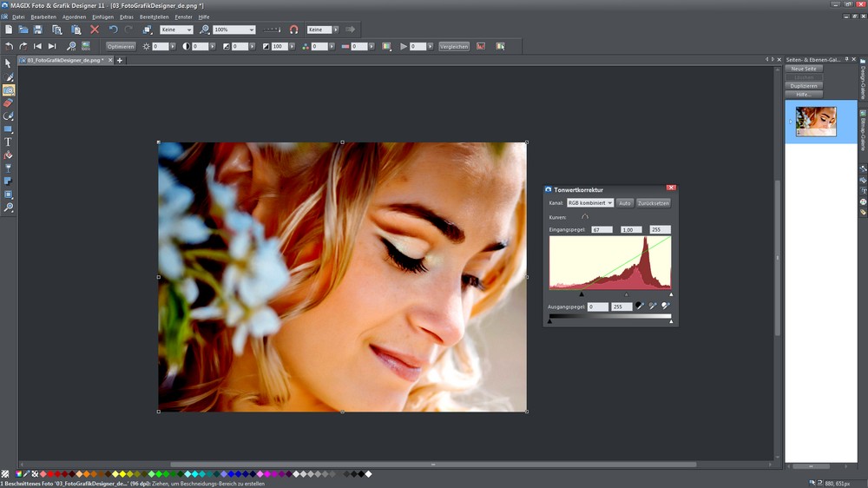The height and width of the screenshot is (488, 868).
Task: Open the Einfügen menu
Action: click(103, 17)
